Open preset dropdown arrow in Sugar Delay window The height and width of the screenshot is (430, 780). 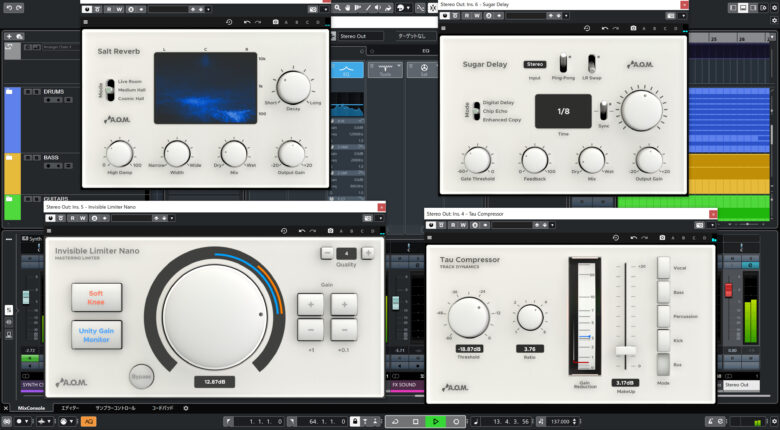click(x=567, y=16)
